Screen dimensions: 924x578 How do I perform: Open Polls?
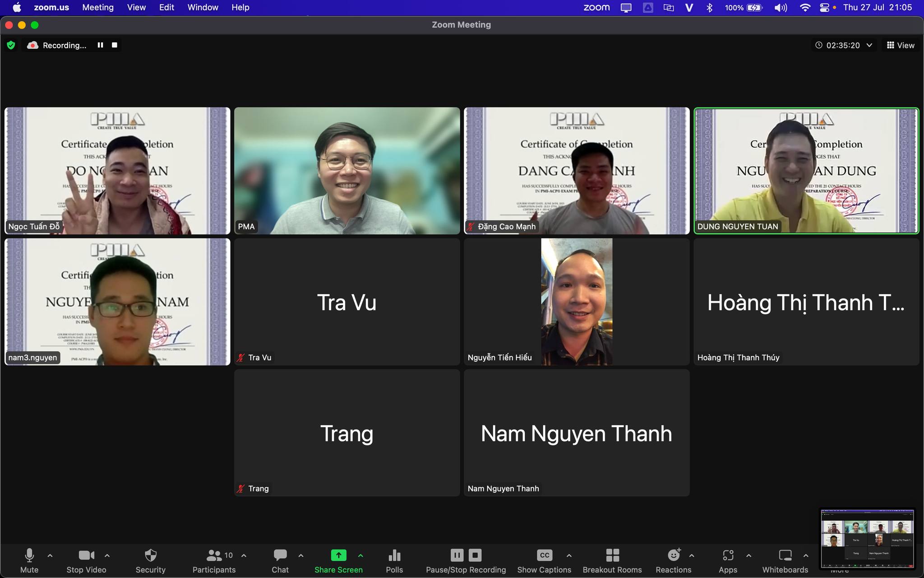(x=394, y=560)
